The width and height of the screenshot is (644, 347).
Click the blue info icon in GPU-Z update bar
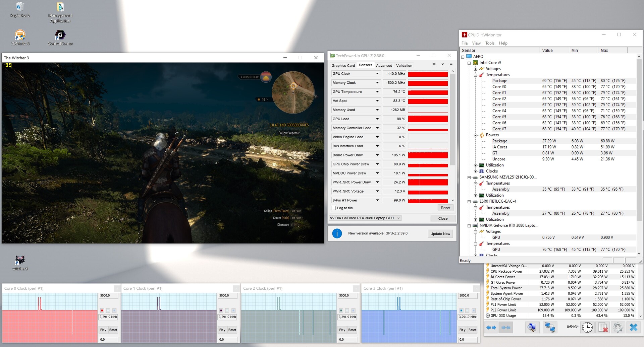tap(337, 233)
